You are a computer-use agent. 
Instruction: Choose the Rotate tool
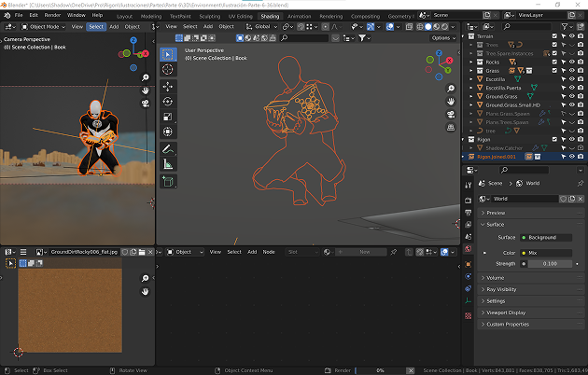tap(168, 101)
